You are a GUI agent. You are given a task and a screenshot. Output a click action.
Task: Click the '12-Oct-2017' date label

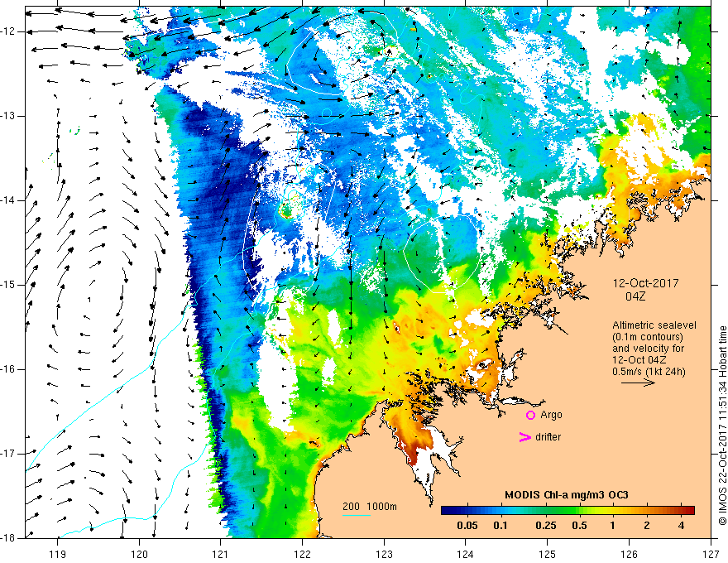645,283
